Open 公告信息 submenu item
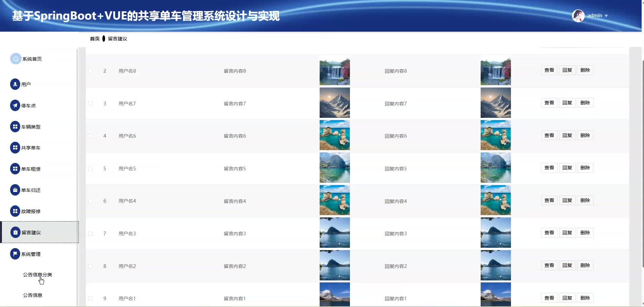The width and height of the screenshot is (644, 307). tap(33, 295)
